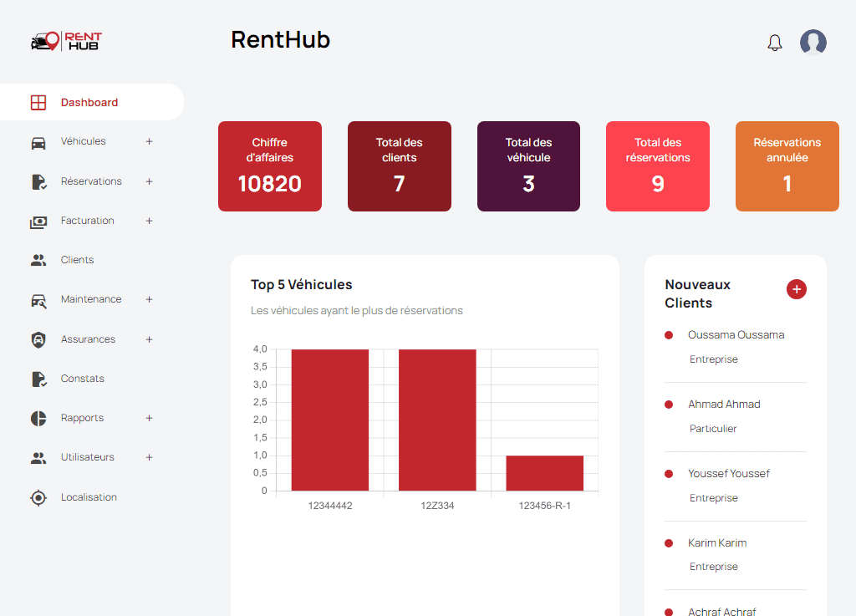Click the notification bell icon
Viewport: 856px width, 616px height.
coord(775,43)
